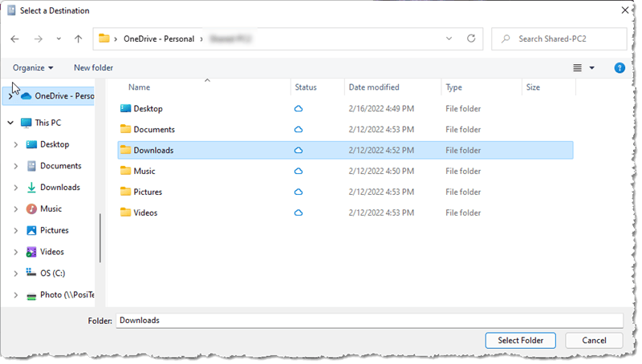Expand the Downloads tree node in sidebar
Viewport: 642px width, 364px height.
[15, 188]
